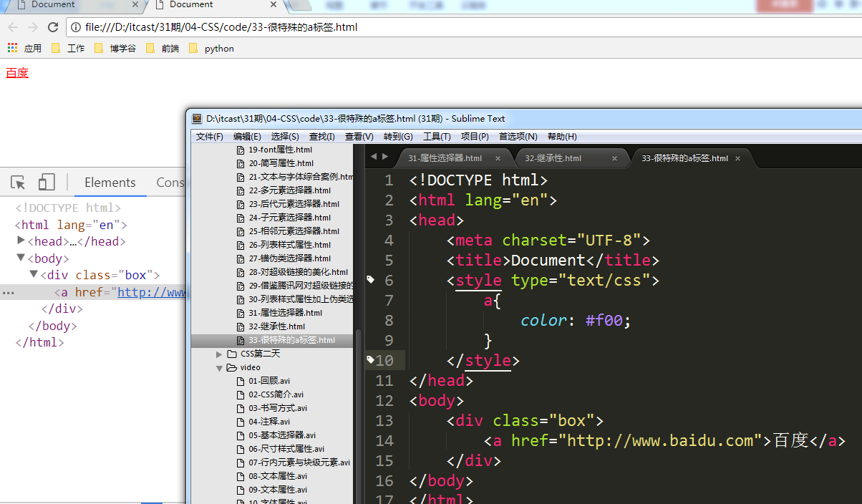
Task: Collapse the video folder in sidebar
Action: 219,367
